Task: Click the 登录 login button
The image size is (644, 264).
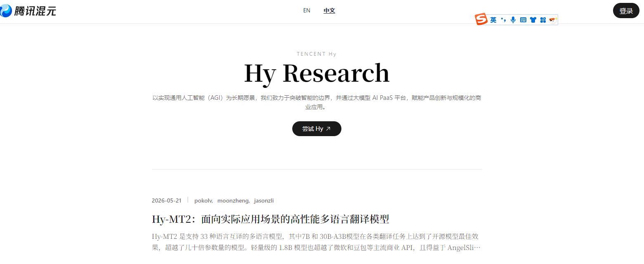Action: tap(626, 11)
